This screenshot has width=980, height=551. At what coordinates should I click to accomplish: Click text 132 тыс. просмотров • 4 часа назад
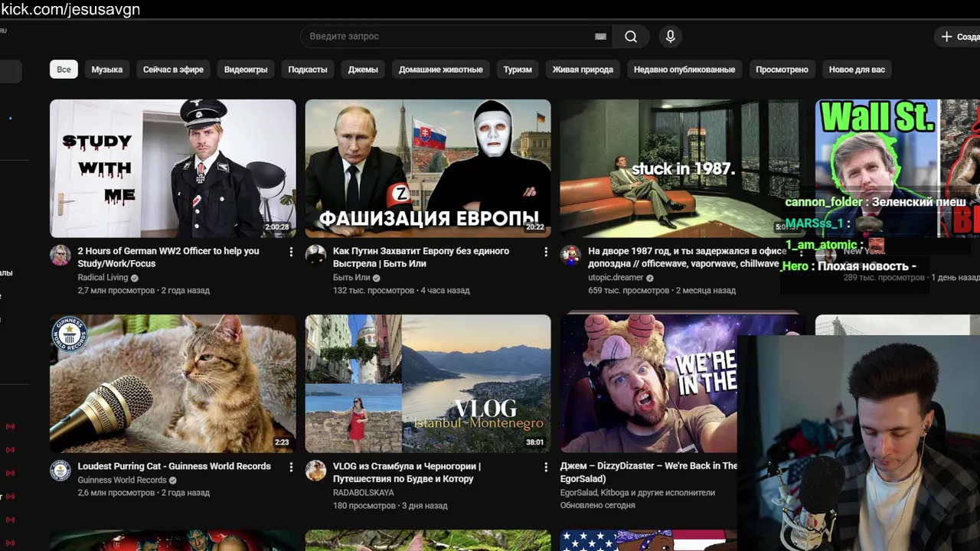[x=401, y=291]
